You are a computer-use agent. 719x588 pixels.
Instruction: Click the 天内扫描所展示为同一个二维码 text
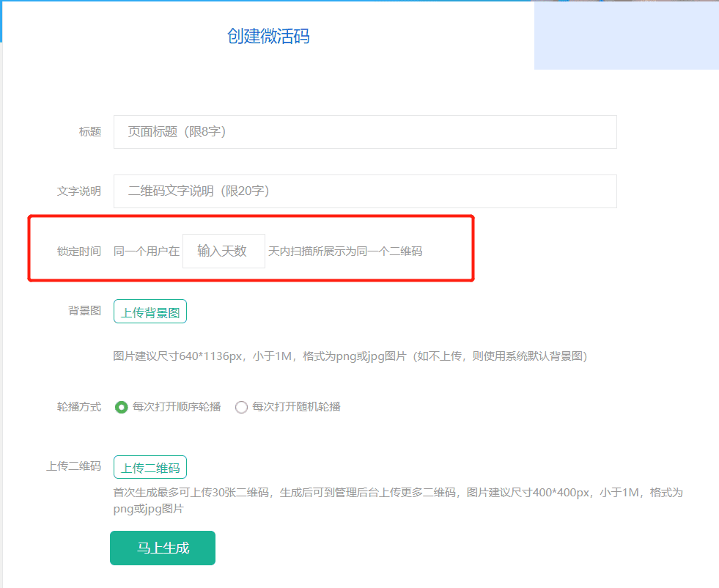(345, 251)
